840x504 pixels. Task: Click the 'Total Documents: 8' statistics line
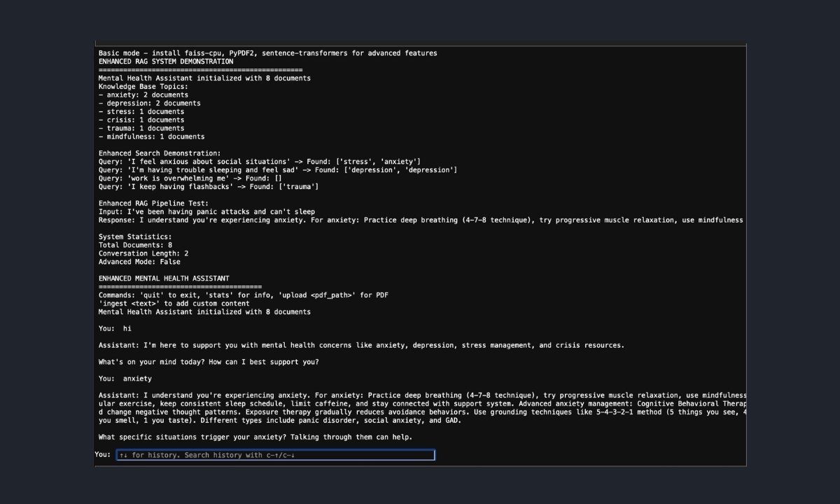(135, 246)
